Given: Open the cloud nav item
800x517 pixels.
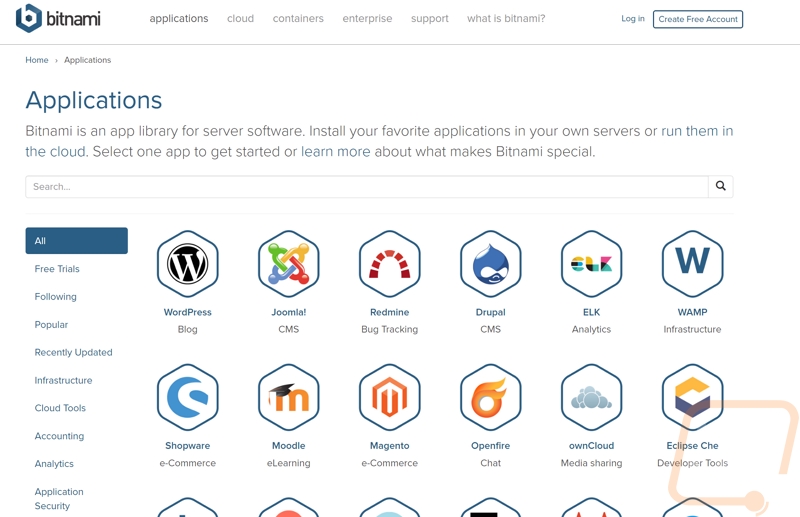Looking at the screenshot, I should tap(240, 18).
